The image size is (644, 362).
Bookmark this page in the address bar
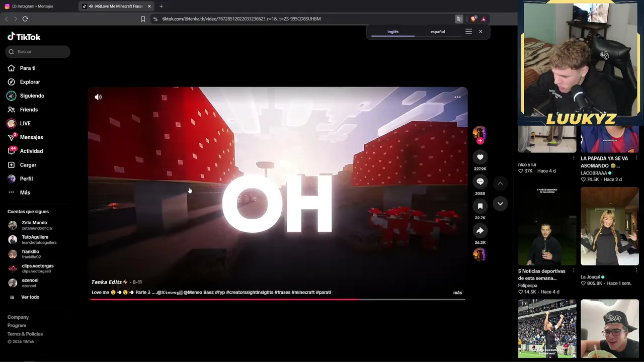pos(143,19)
